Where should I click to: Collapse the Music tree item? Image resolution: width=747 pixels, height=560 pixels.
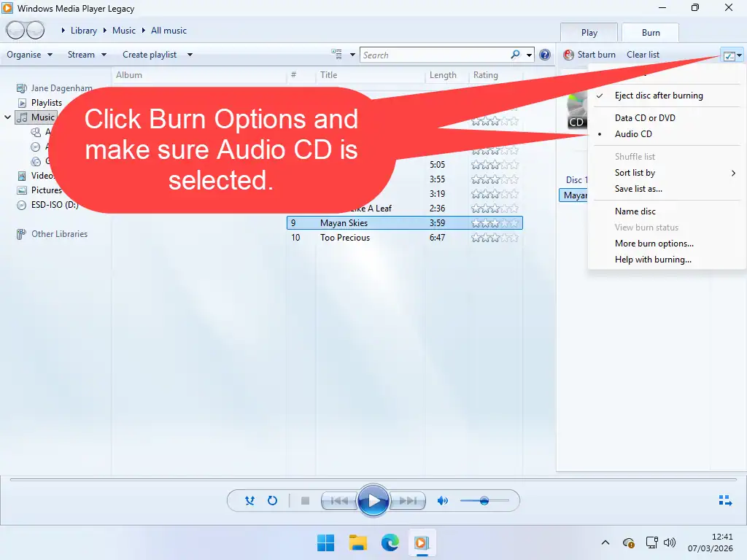7,117
